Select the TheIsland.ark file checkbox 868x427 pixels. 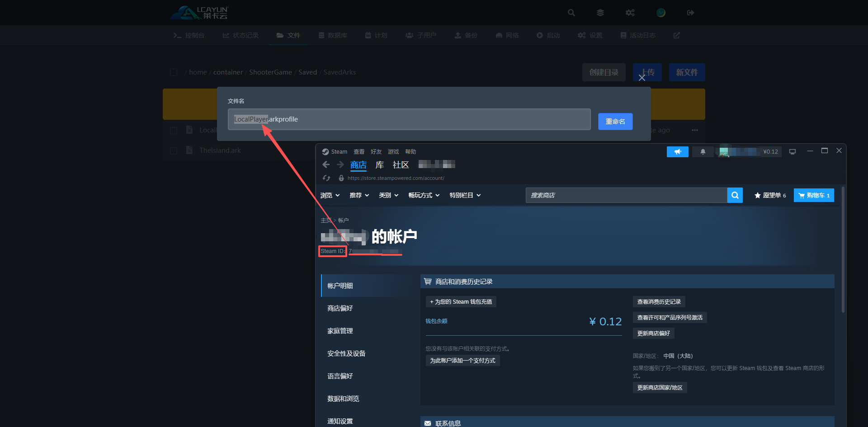(174, 150)
